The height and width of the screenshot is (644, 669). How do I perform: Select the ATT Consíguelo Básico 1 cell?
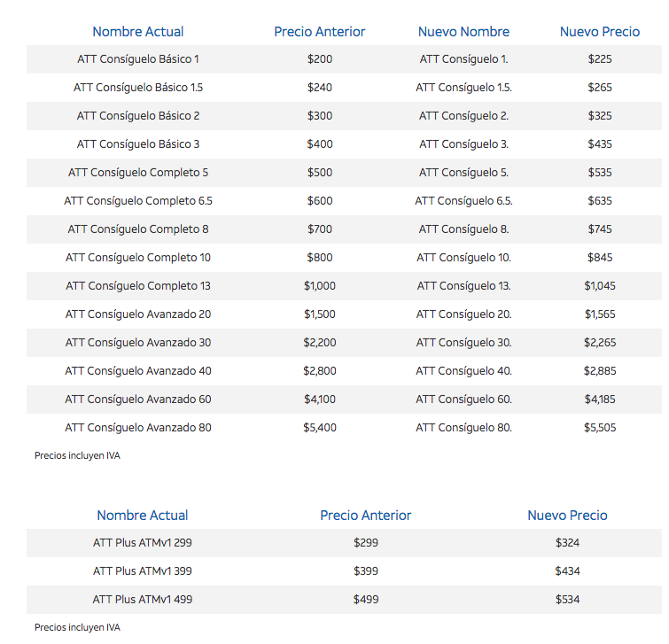point(137,59)
